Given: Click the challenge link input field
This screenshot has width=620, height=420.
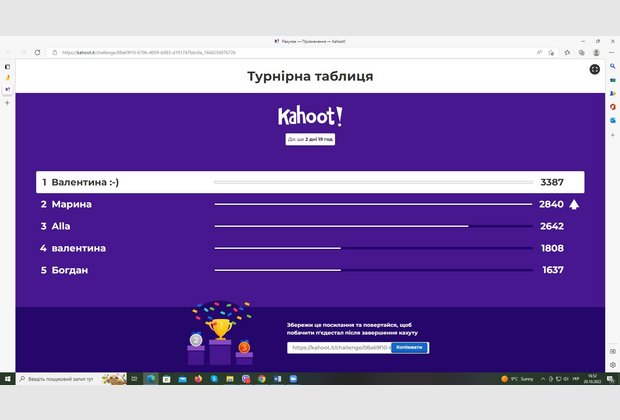Looking at the screenshot, I should tap(339, 347).
